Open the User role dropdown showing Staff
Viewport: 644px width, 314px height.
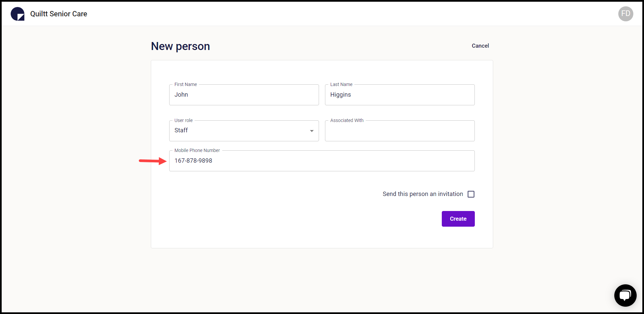click(244, 131)
